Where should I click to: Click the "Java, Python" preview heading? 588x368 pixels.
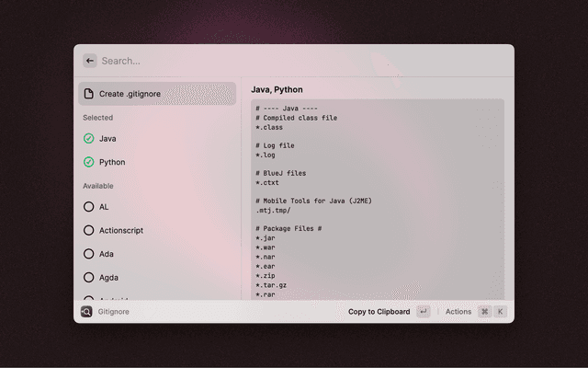click(277, 89)
